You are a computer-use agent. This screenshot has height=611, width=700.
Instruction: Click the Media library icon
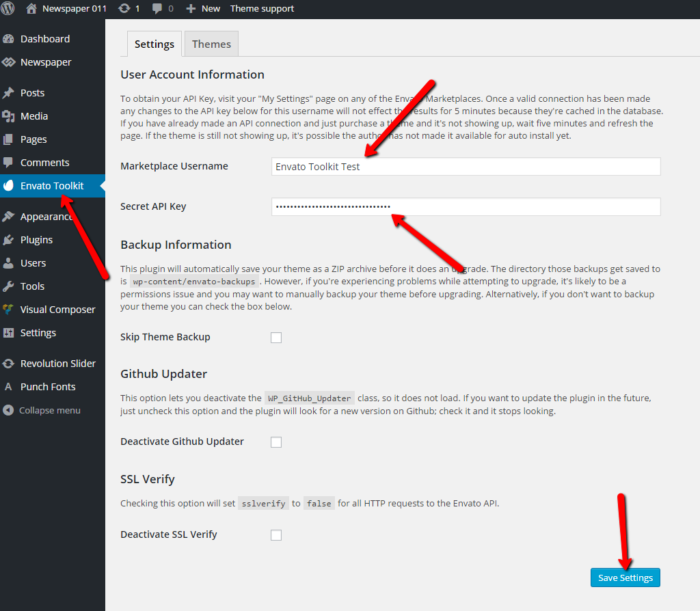pyautogui.click(x=8, y=116)
